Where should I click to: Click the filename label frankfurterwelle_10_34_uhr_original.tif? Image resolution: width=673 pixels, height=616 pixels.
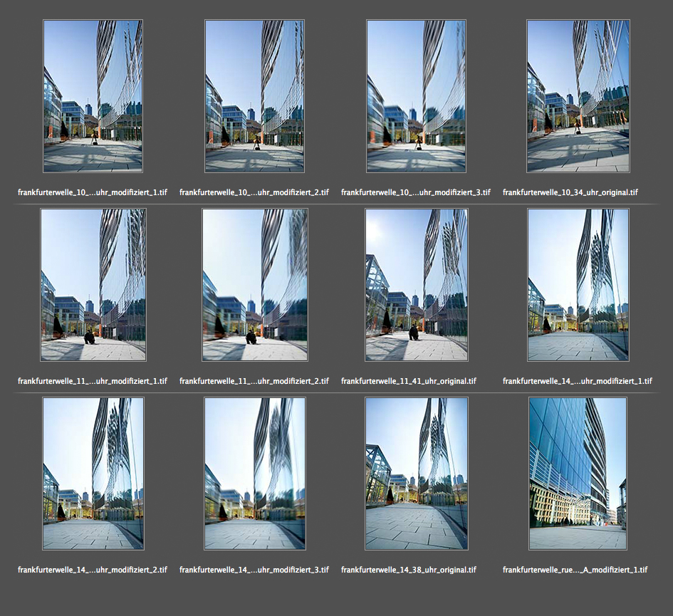click(570, 192)
